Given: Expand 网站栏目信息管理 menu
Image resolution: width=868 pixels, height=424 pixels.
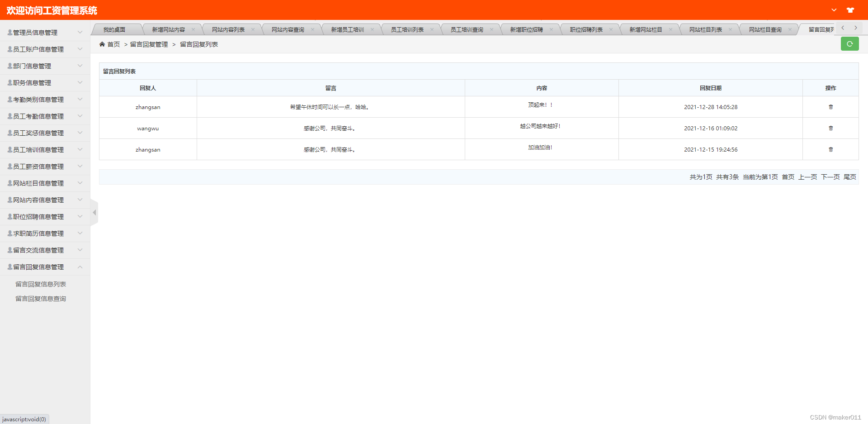Looking at the screenshot, I should [x=45, y=183].
